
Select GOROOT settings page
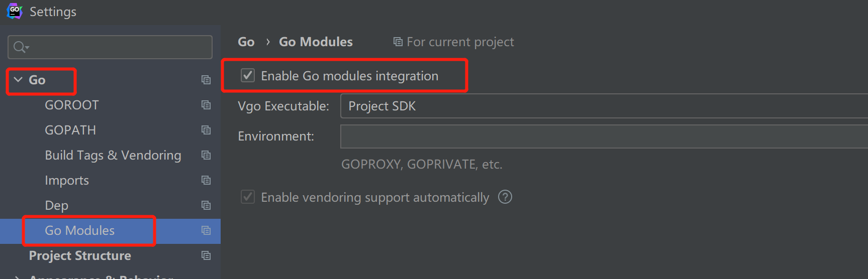(x=72, y=105)
